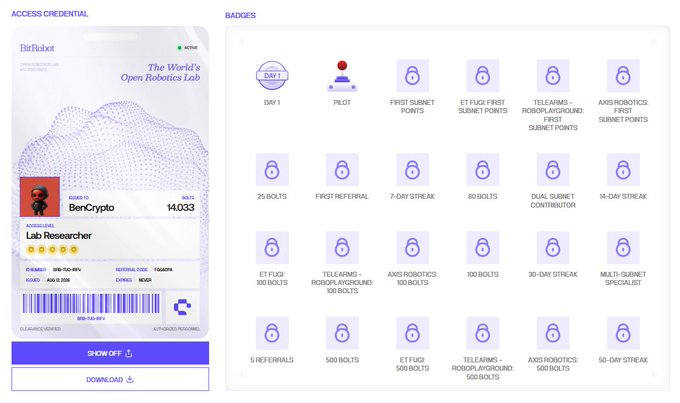This screenshot has height=403, width=680.
Task: Select the ET Fugi 100 Bolts lock
Action: [272, 248]
